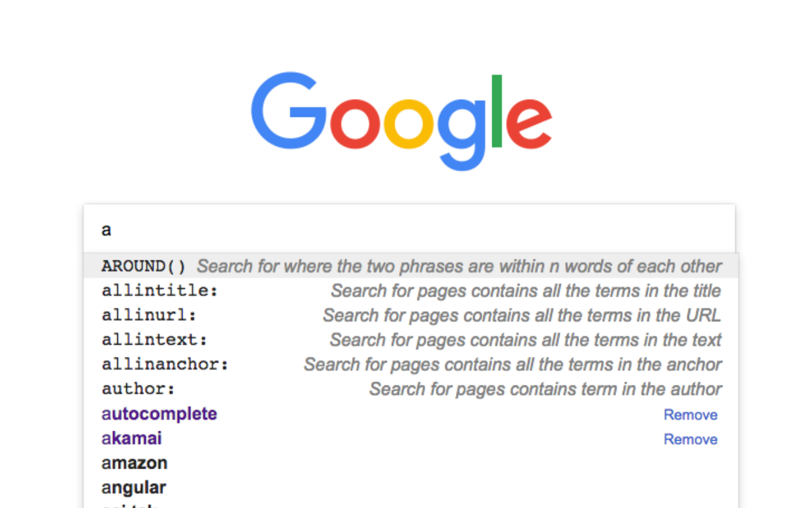The width and height of the screenshot is (812, 508).
Task: Click the Google logo
Action: point(401,121)
